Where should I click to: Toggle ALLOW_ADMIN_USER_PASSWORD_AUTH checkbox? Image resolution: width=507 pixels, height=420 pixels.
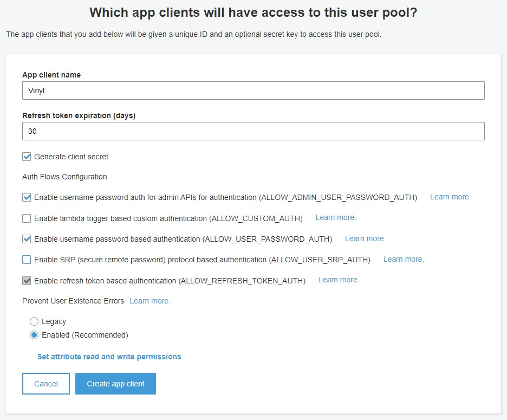(27, 197)
